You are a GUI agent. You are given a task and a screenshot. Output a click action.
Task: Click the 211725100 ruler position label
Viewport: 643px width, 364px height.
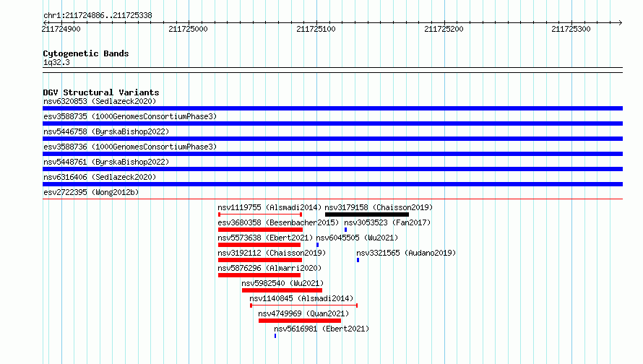pyautogui.click(x=316, y=29)
